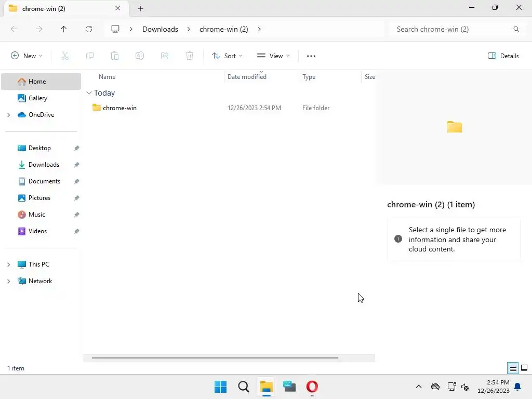Navigate up one folder level
Screen dimensions: 532x399
(x=64, y=29)
